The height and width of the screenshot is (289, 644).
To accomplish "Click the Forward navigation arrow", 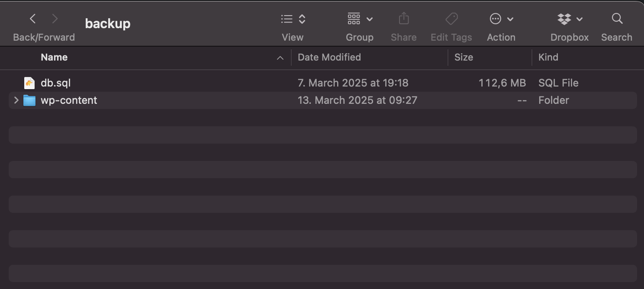I will [55, 19].
